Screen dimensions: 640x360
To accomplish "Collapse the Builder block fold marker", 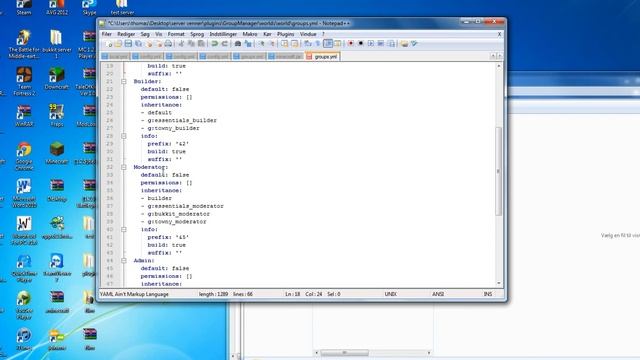I will point(124,81).
